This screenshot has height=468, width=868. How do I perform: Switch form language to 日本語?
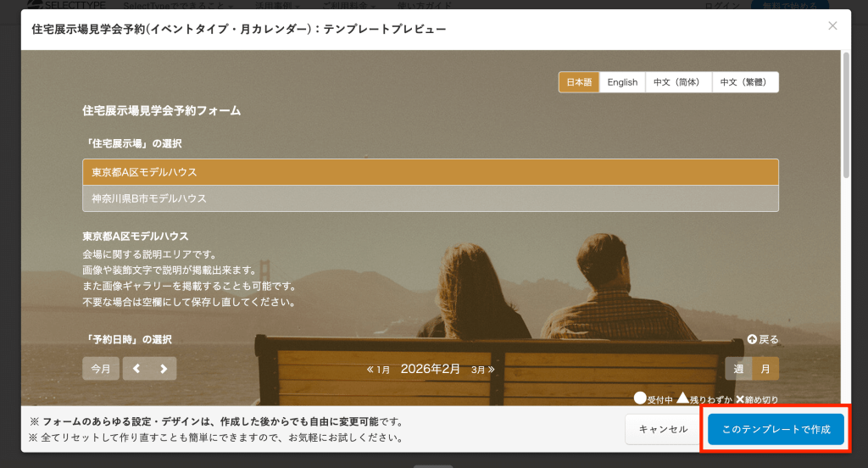click(x=579, y=82)
